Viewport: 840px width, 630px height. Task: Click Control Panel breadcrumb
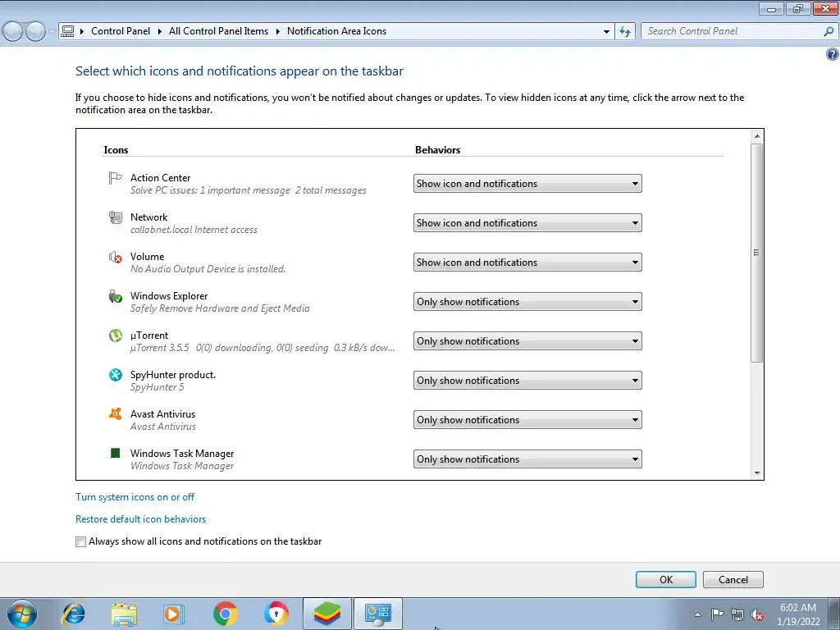[x=121, y=31]
